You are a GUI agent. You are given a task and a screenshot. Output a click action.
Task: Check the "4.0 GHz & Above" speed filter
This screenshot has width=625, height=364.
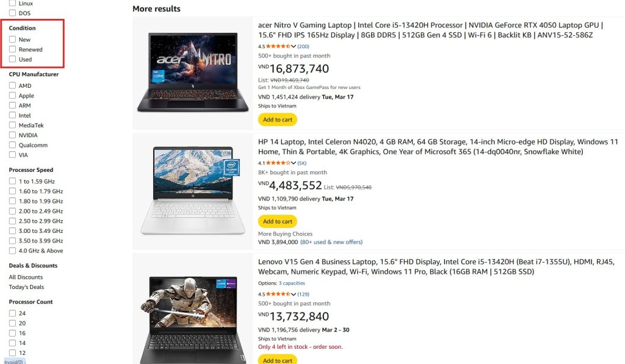pos(13,251)
